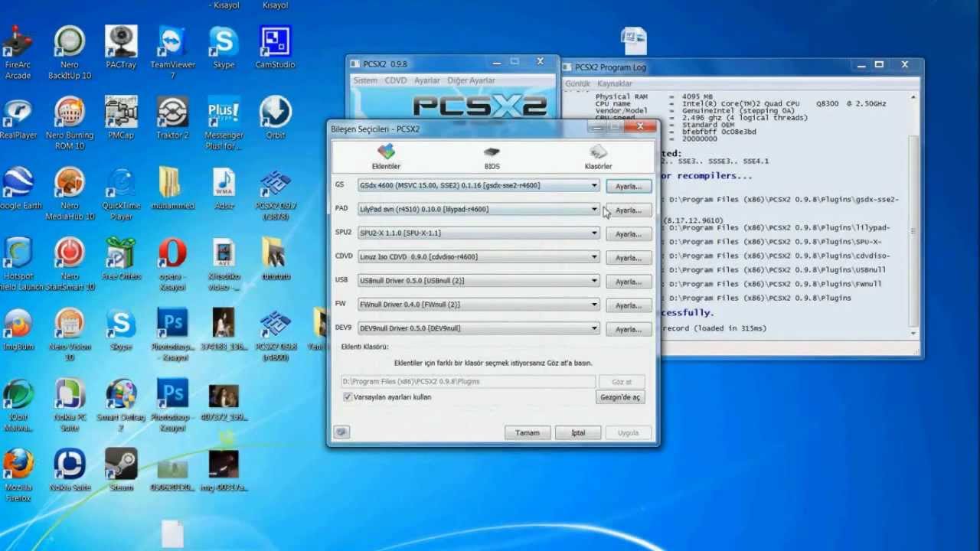Screen dimensions: 980x551
Task: Click the Program Log vertical scrollbar
Action: 913,216
